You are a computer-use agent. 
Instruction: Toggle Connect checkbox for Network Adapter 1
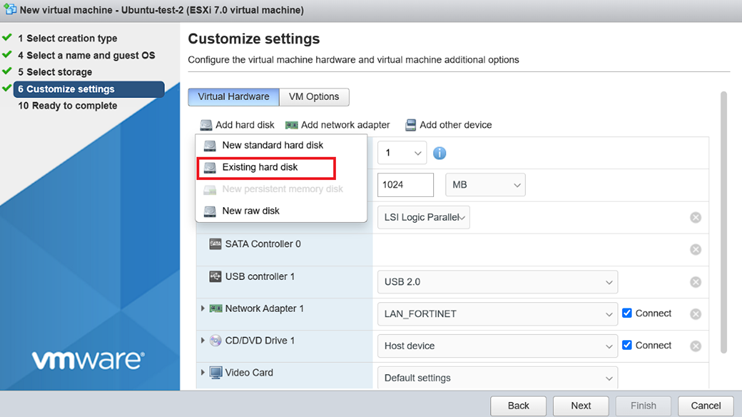(x=627, y=313)
